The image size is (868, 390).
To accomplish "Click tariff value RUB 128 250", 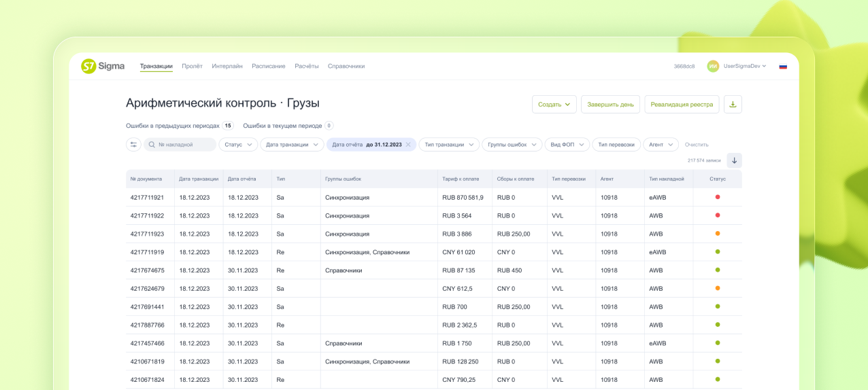I will point(461,361).
